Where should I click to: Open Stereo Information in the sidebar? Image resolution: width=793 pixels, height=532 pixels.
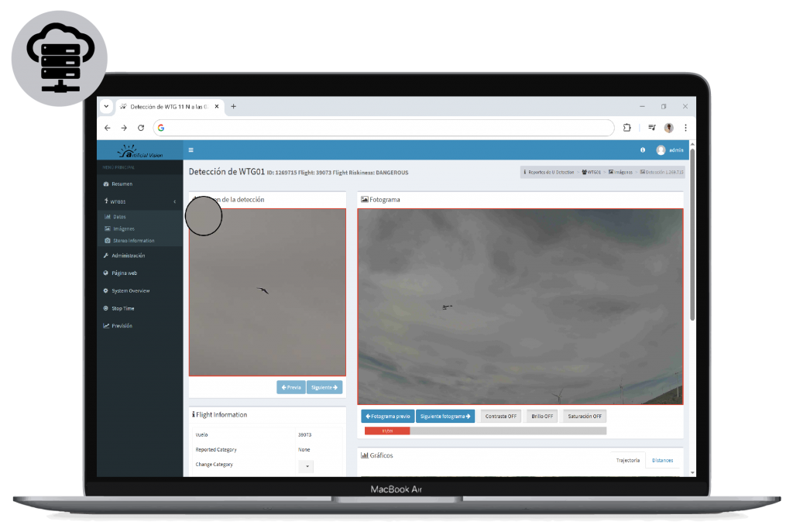click(133, 241)
